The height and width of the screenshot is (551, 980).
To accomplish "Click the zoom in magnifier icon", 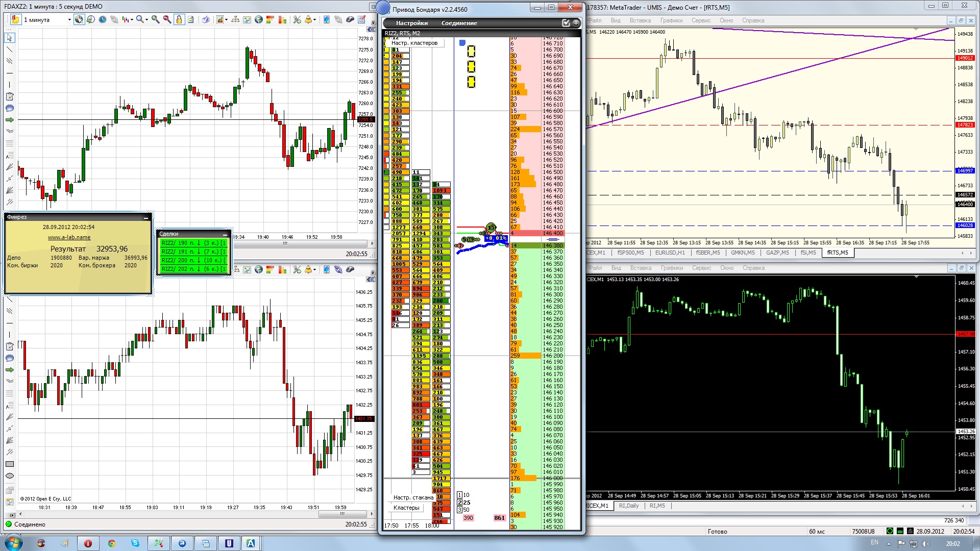I will pyautogui.click(x=155, y=19).
